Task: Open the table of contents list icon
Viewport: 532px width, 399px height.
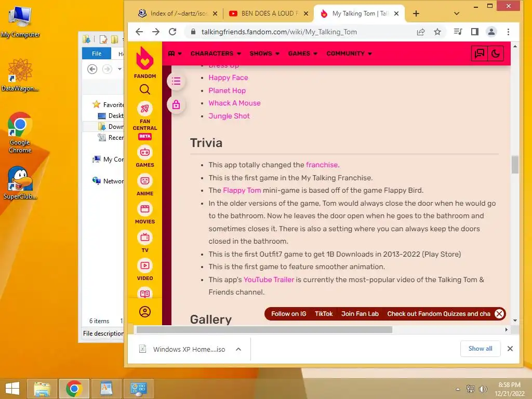Action: (x=176, y=82)
